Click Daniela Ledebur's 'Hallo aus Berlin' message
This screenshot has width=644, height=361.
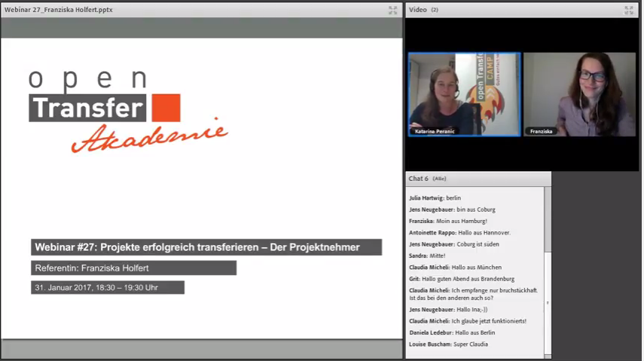(x=452, y=332)
